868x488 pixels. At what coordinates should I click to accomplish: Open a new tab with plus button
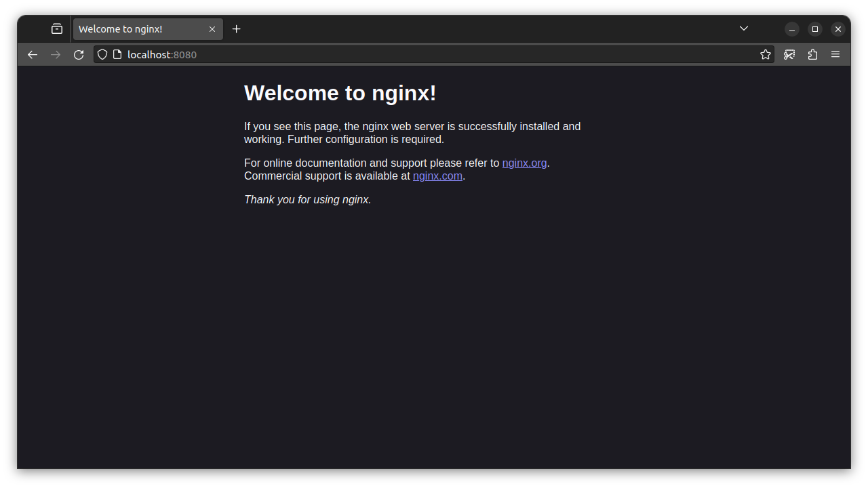click(x=236, y=29)
